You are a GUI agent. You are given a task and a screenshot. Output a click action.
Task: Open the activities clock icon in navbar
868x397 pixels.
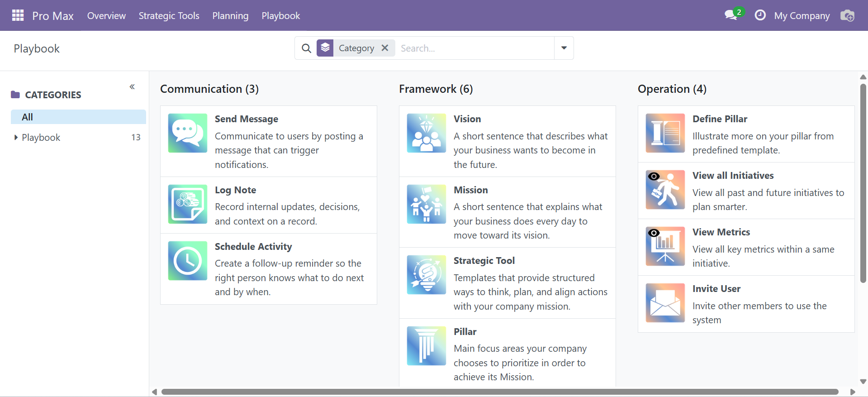coord(760,15)
